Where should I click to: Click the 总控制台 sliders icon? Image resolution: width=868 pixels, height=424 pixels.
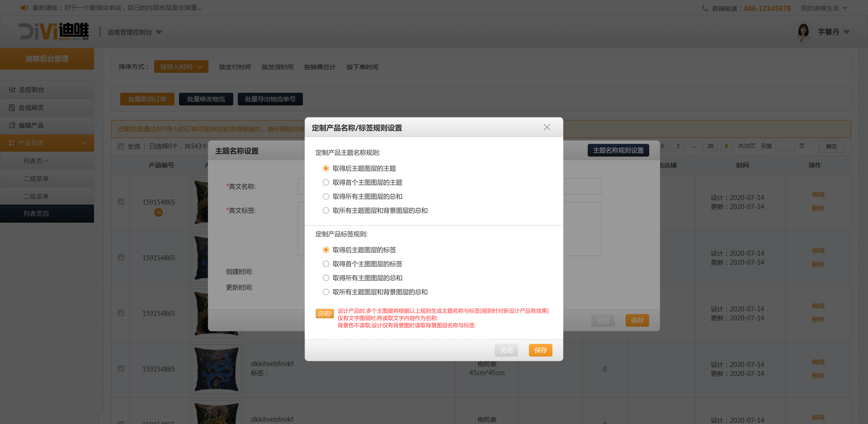pyautogui.click(x=12, y=89)
